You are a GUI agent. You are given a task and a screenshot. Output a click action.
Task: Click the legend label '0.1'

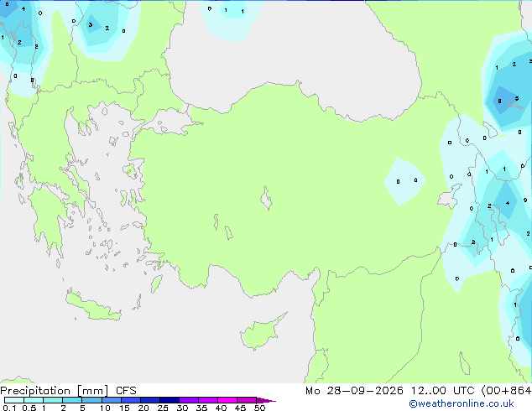pos(9,408)
